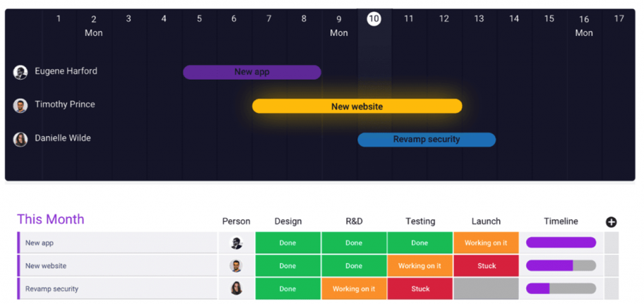Screen dimensions: 644x304
Task: Open person avatar on New app row
Action: click(236, 243)
